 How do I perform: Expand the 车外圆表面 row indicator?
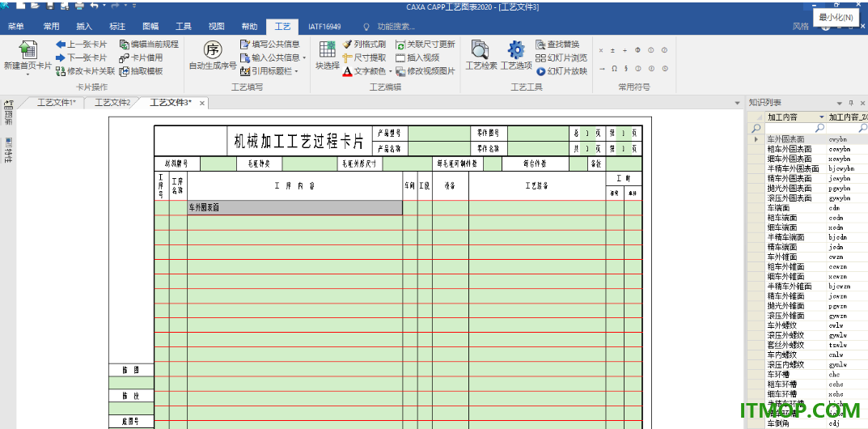tap(756, 139)
